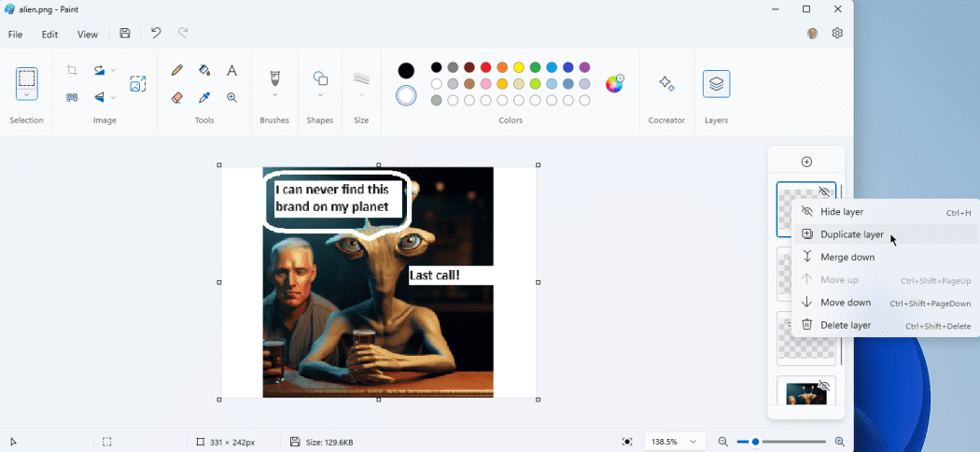
Task: Select the Magnifier tool
Action: click(x=231, y=97)
